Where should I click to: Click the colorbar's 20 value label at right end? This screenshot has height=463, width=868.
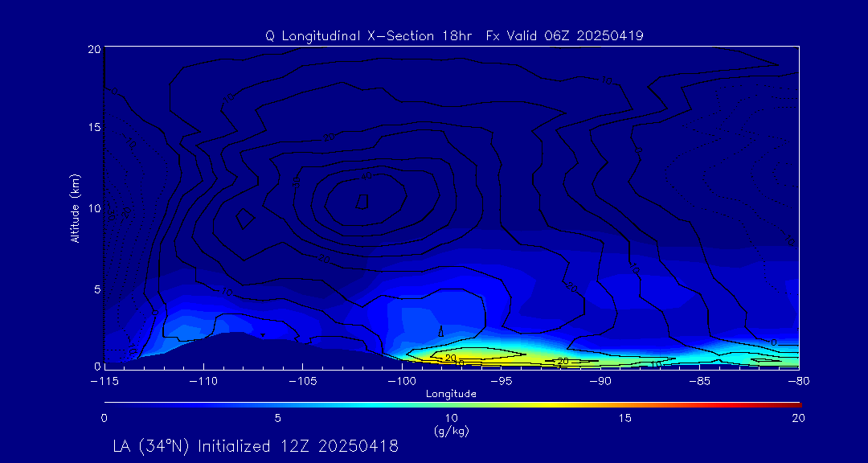pyautogui.click(x=797, y=418)
